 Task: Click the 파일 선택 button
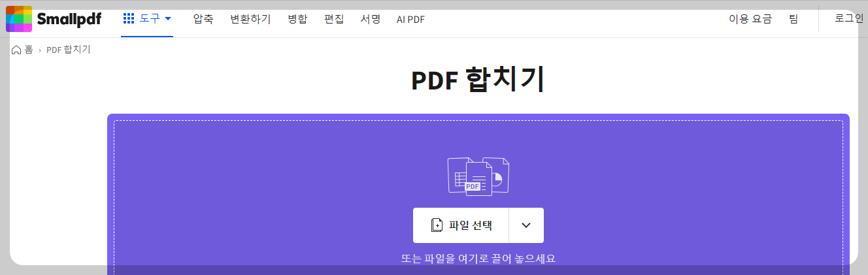pyautogui.click(x=461, y=225)
